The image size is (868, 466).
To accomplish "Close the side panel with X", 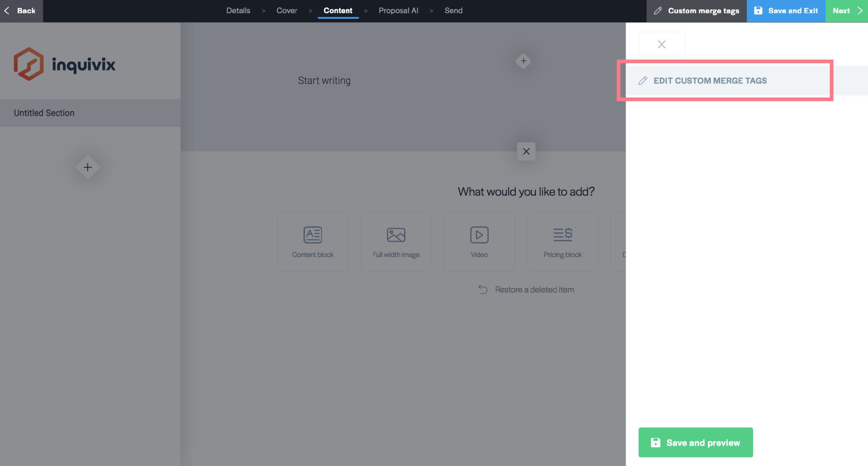I will tap(661, 44).
